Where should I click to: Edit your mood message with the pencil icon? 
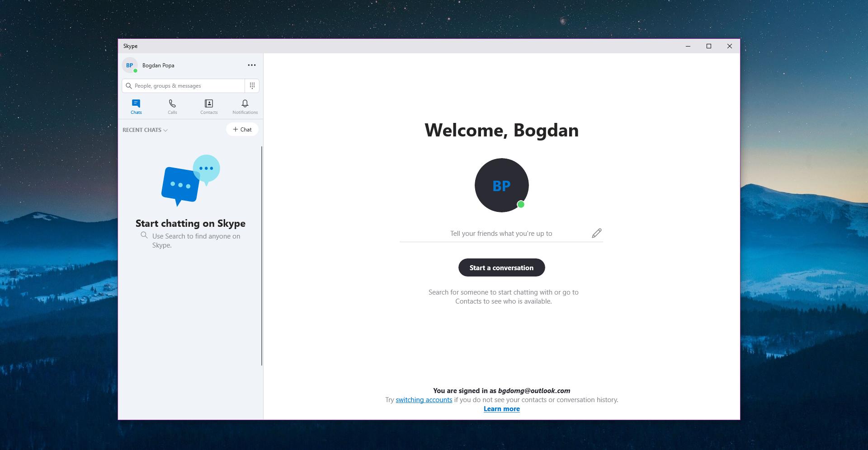coord(596,233)
